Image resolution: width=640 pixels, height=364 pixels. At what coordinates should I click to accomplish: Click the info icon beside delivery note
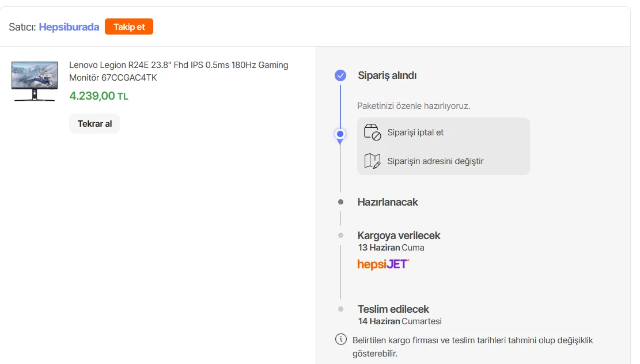(341, 339)
